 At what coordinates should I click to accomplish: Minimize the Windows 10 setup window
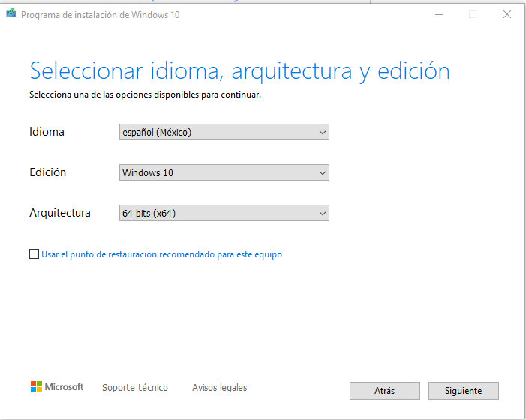coord(439,14)
